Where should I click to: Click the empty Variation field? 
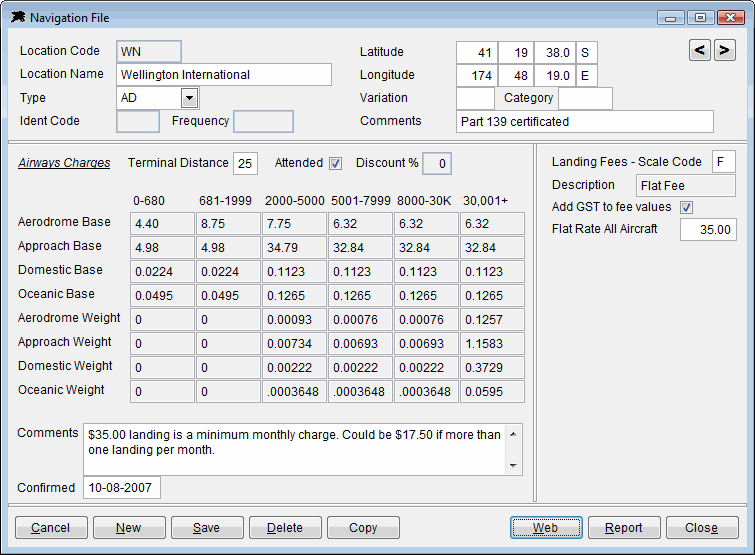point(475,99)
